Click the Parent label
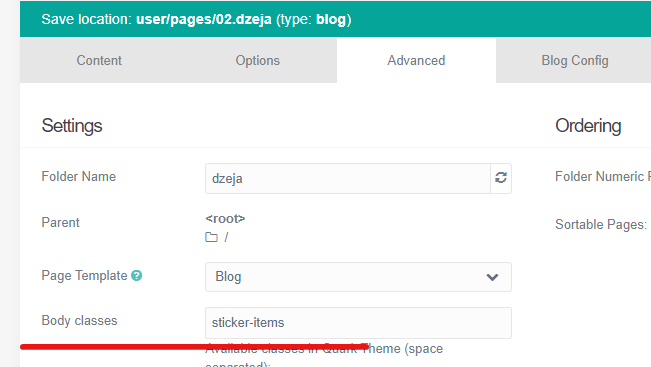The width and height of the screenshot is (651, 367). 60,223
